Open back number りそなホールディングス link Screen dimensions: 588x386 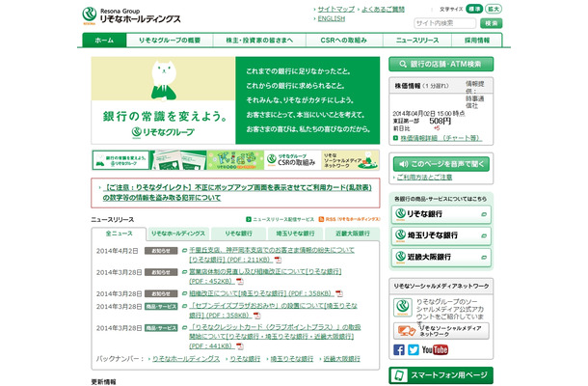[186, 359]
